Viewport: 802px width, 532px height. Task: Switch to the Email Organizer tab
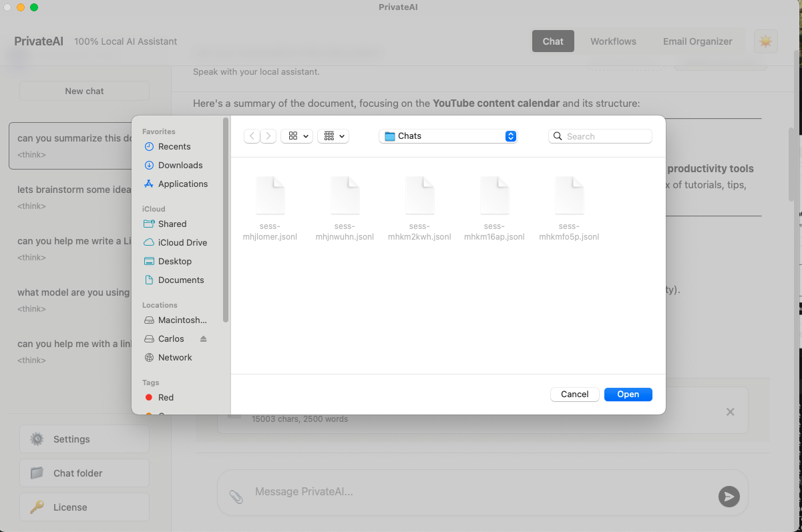click(x=697, y=41)
